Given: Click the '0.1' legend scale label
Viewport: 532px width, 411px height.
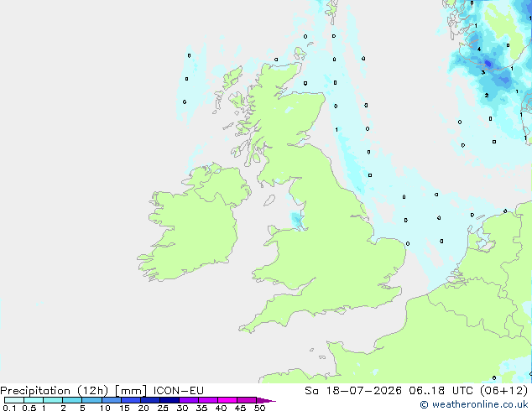Looking at the screenshot, I should coord(9,408).
